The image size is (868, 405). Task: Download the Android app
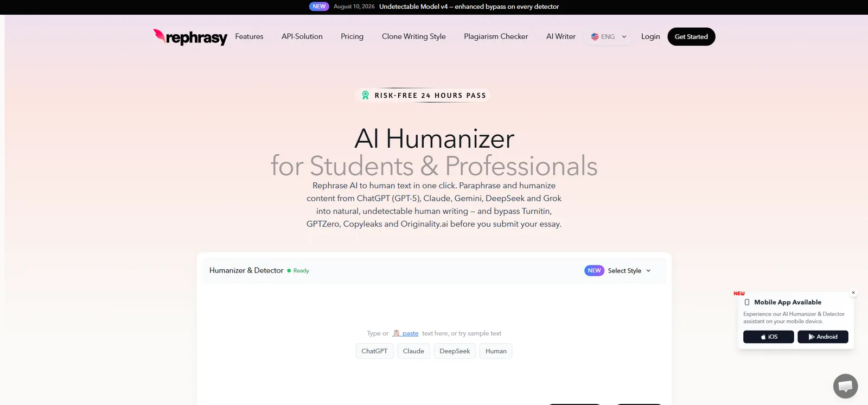pyautogui.click(x=823, y=337)
